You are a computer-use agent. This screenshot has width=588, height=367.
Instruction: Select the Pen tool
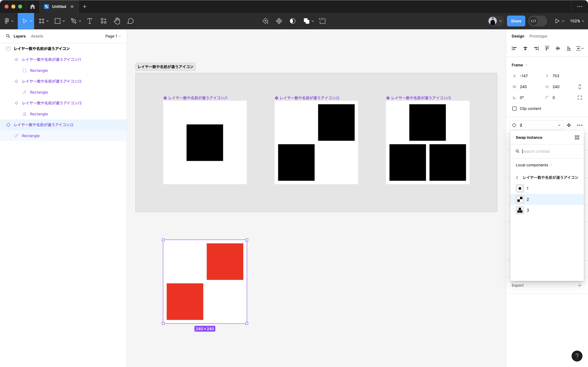point(73,21)
